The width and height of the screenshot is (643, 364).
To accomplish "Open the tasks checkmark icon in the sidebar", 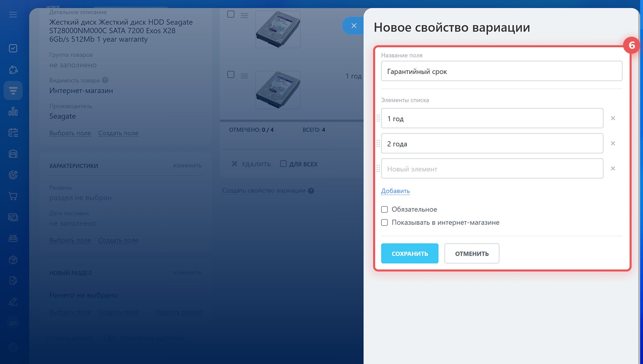I will click(13, 48).
